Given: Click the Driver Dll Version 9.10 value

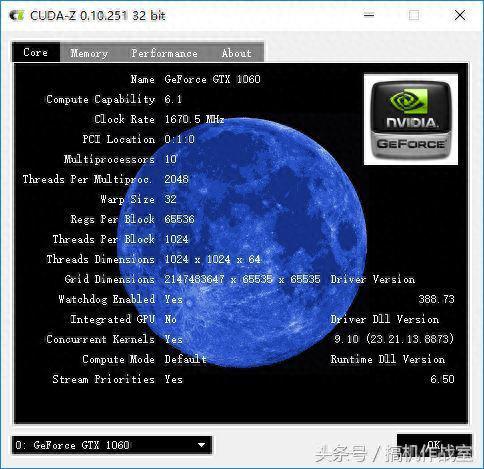Looking at the screenshot, I should coord(394,339).
